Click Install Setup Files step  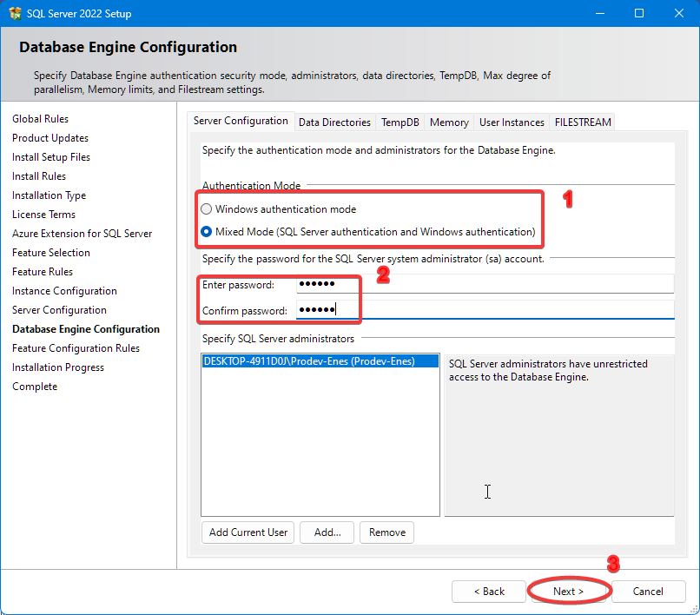(x=51, y=157)
